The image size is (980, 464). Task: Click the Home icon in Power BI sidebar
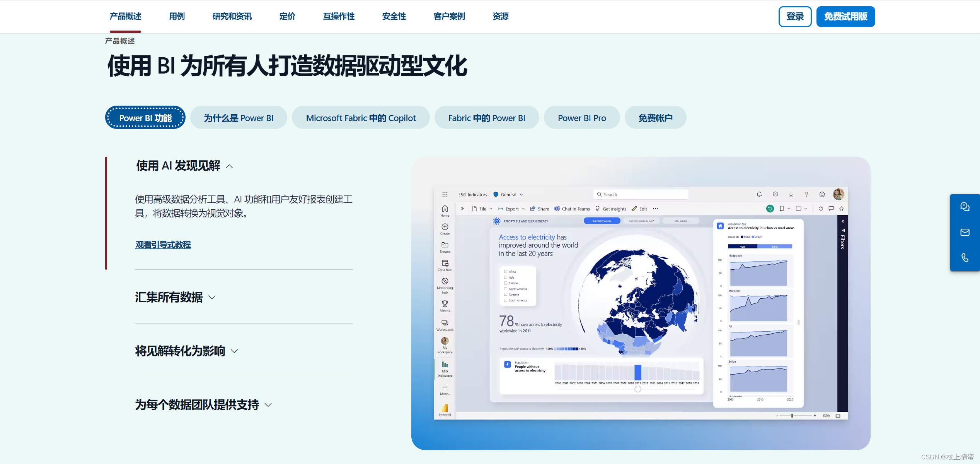[445, 209]
